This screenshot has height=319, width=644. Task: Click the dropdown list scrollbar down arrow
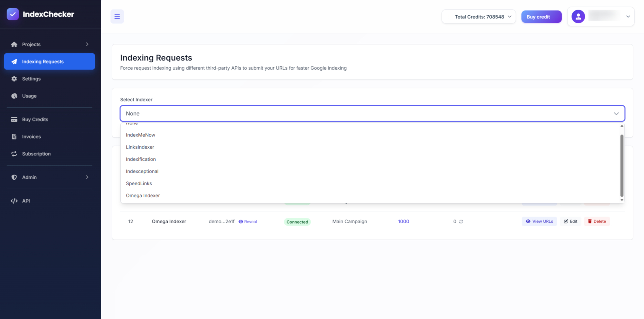(x=622, y=200)
